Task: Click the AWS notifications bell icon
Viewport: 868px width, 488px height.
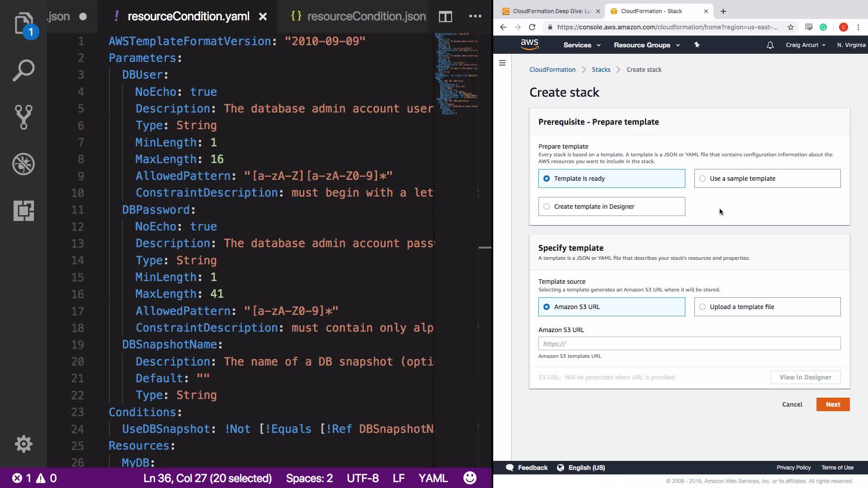Action: (x=770, y=45)
